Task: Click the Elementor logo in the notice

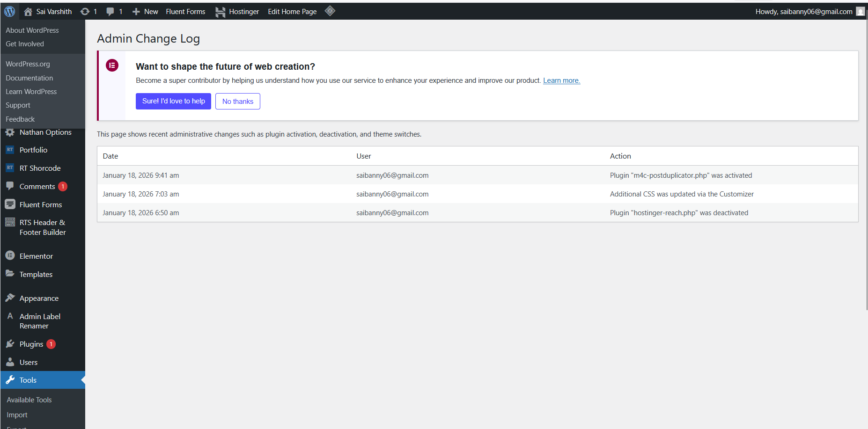Action: pos(112,65)
